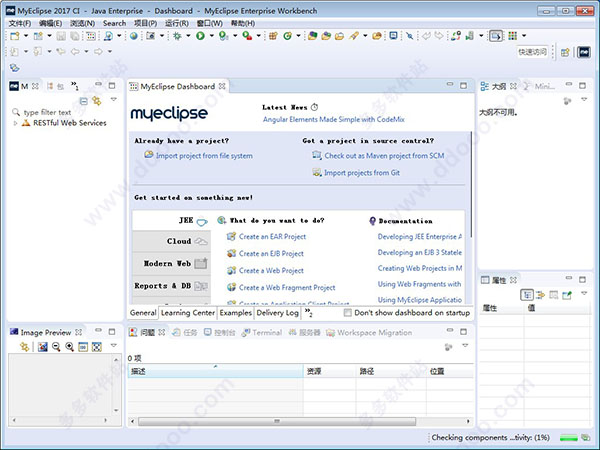Click the status bar progress view icon

click(585, 437)
